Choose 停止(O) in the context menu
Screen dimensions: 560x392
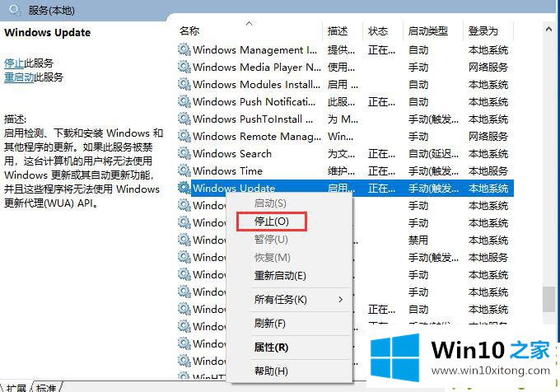(271, 222)
